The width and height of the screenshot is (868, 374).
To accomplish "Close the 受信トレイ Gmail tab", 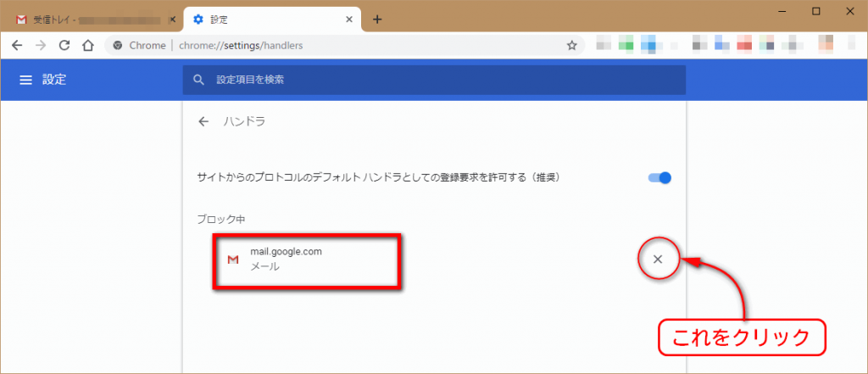I will tap(173, 19).
